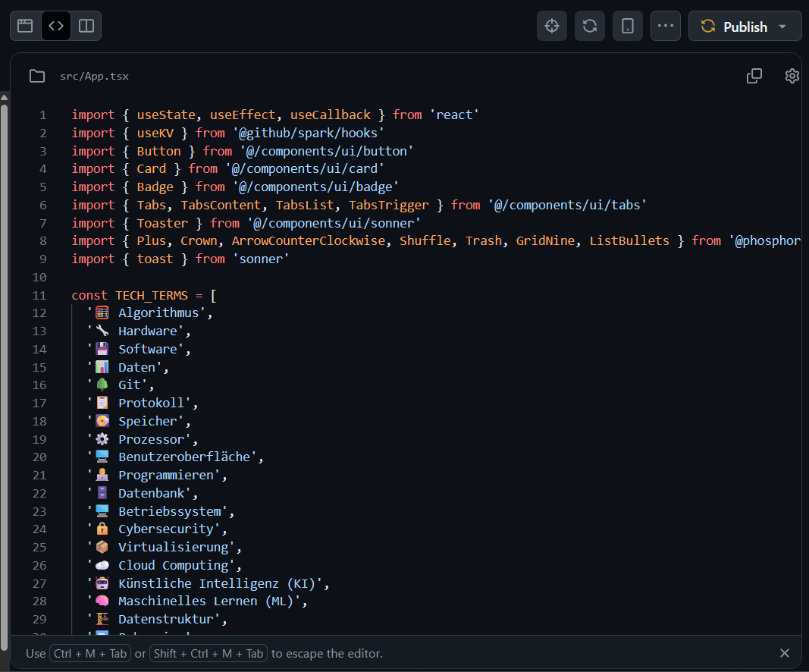Screen dimensions: 809x672
Task: Copy the contents of App.tsx
Action: coord(754,76)
